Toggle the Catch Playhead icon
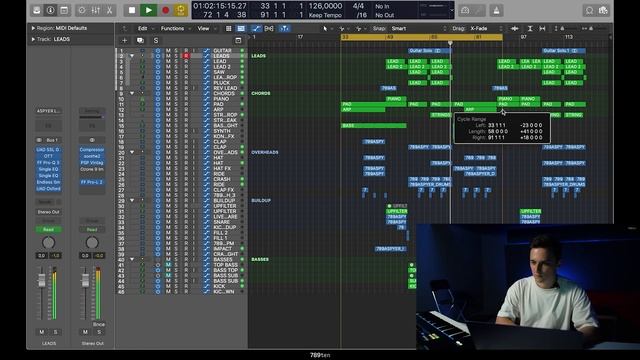 pos(284,29)
